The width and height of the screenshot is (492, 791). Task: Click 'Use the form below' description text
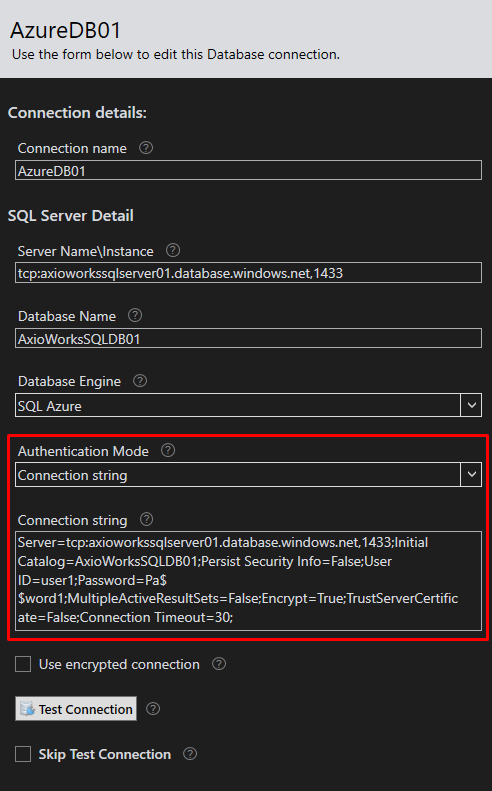176,54
